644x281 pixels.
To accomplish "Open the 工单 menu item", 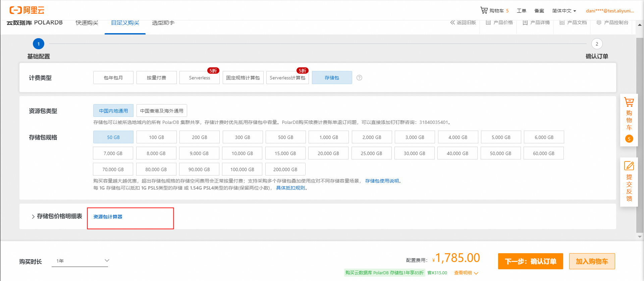I will tap(522, 11).
